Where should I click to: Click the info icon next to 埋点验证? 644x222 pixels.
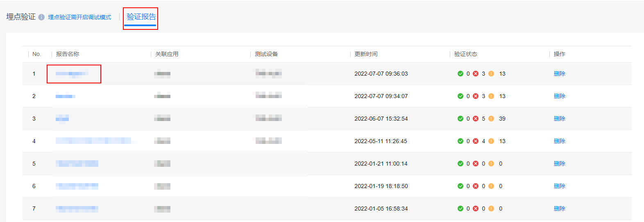[x=41, y=17]
